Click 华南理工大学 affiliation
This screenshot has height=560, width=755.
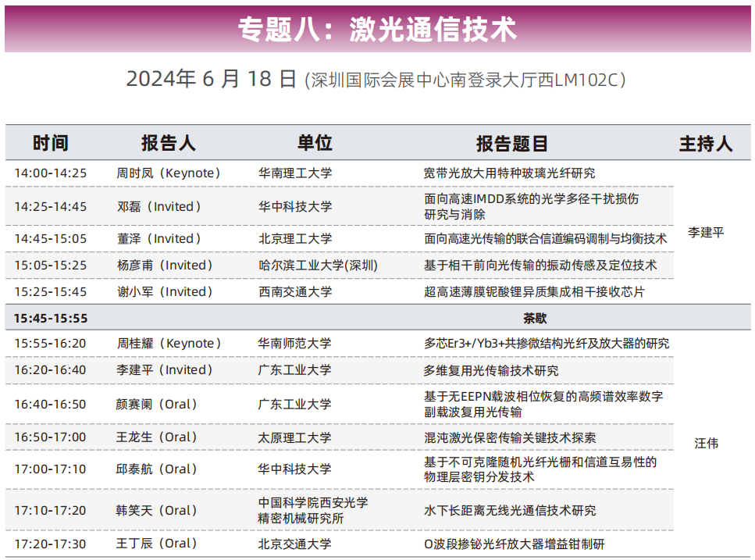[x=295, y=173]
